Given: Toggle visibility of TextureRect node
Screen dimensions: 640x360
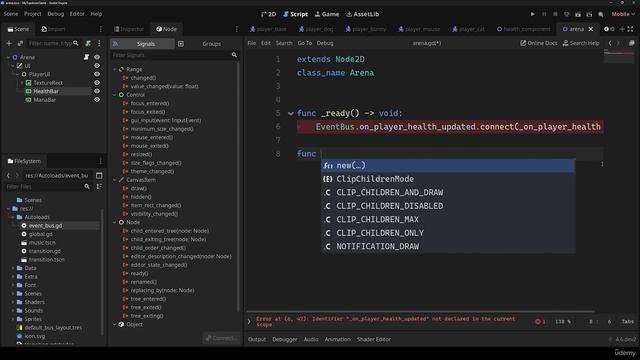Looking at the screenshot, I should tap(97, 82).
